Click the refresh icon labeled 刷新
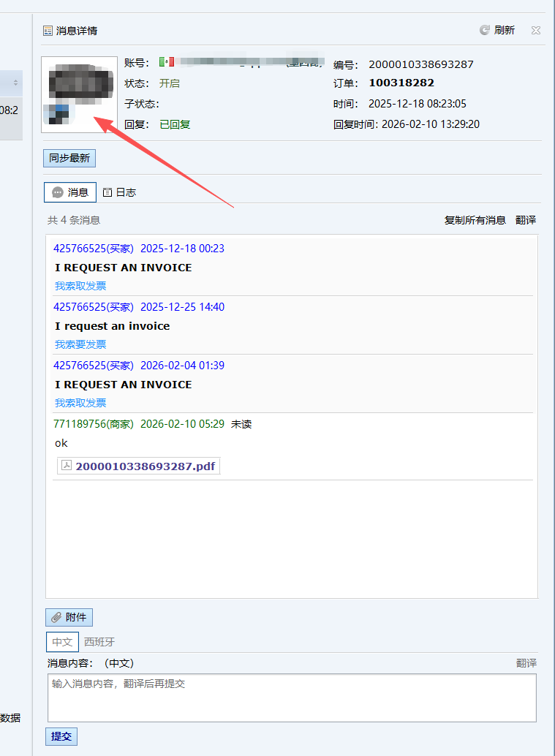555x756 pixels. pos(484,30)
